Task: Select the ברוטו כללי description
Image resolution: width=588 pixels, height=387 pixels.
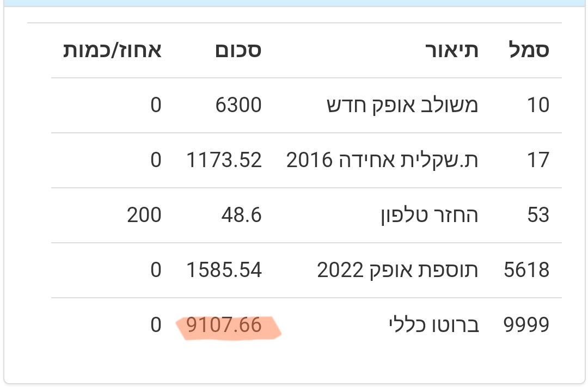Action: click(432, 325)
